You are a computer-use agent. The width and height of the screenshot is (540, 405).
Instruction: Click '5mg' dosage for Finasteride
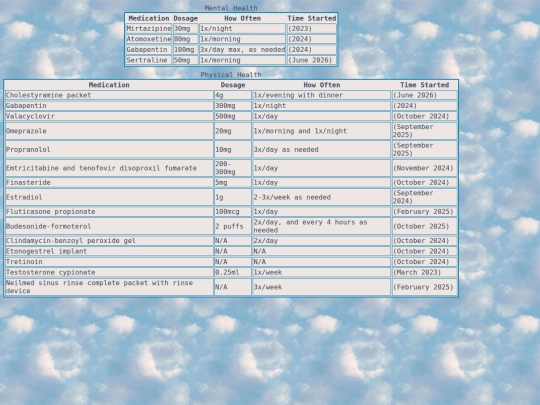click(x=233, y=183)
